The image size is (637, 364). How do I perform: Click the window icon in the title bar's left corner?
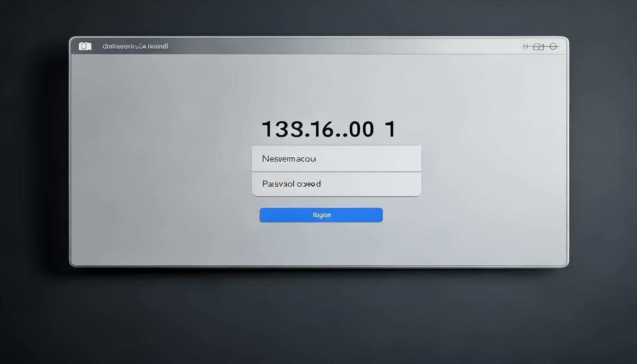(85, 46)
